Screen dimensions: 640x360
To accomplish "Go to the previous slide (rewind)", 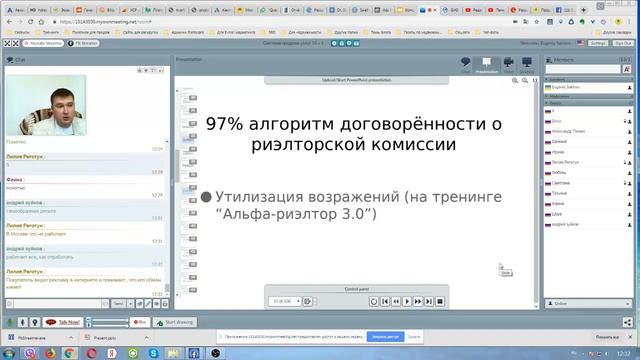I will tap(396, 301).
